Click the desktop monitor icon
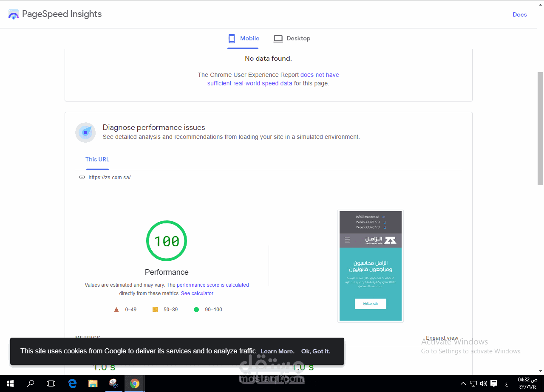 [278, 39]
